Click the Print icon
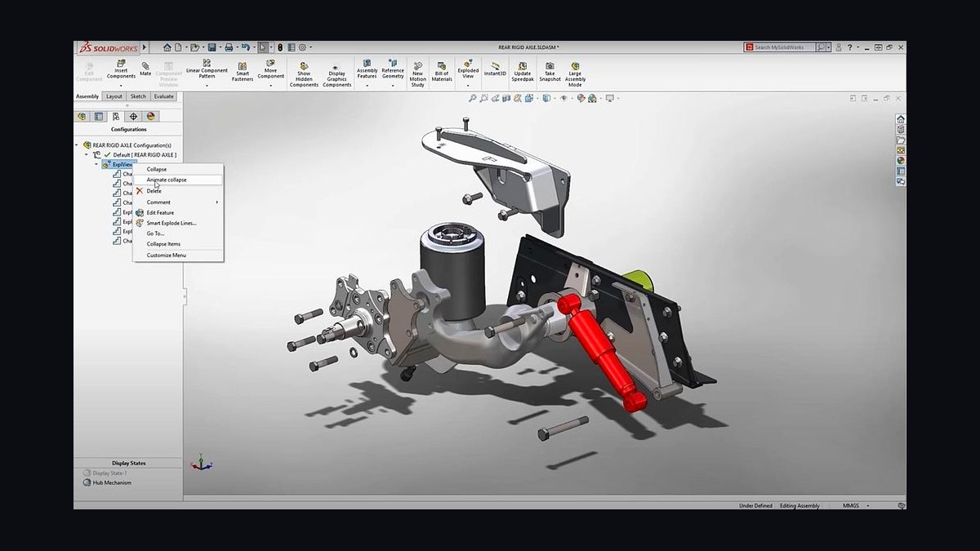The width and height of the screenshot is (980, 551). click(229, 47)
